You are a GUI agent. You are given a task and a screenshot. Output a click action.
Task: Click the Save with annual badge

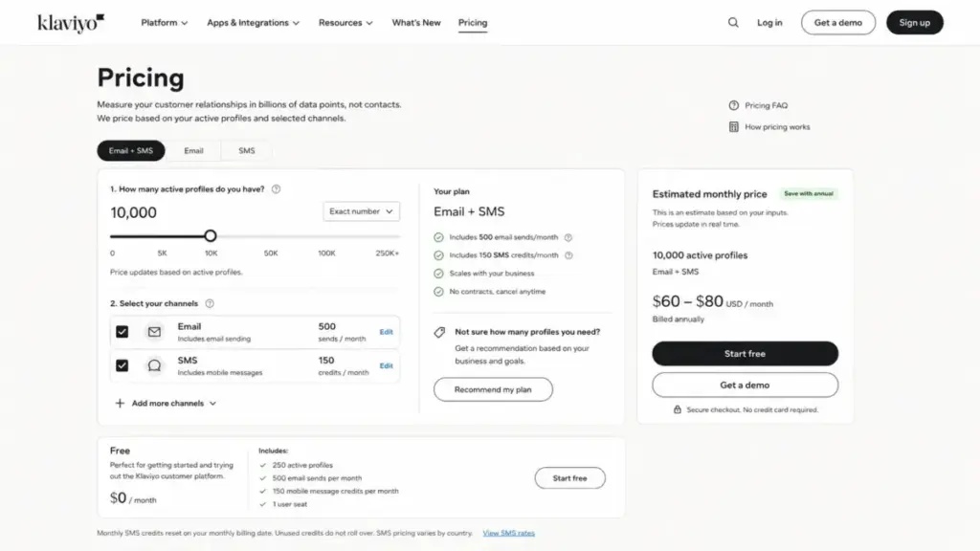coord(809,193)
